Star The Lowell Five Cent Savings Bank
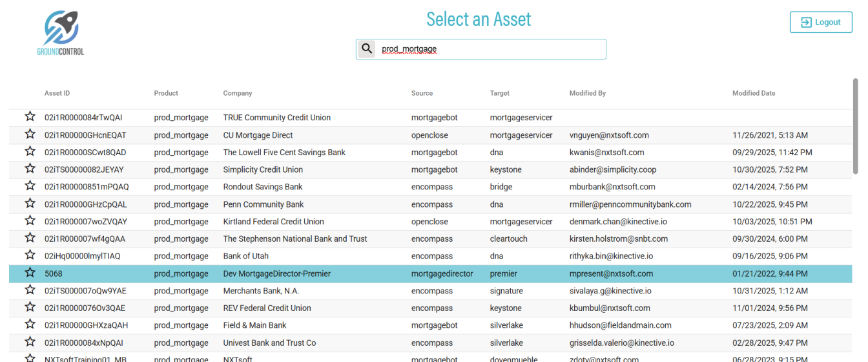Image resolution: width=868 pixels, height=362 pixels. (30, 152)
